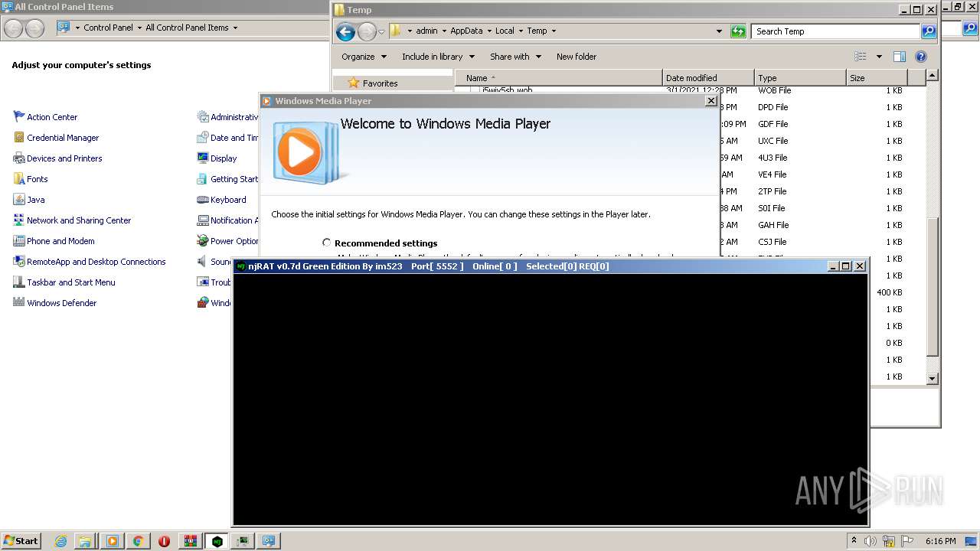Open Network and Sharing Center icon

point(19,220)
